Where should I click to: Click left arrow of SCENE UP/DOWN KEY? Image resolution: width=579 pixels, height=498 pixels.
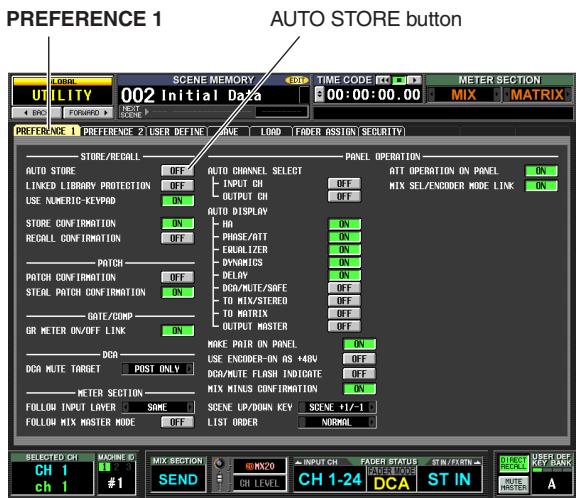pyautogui.click(x=302, y=407)
